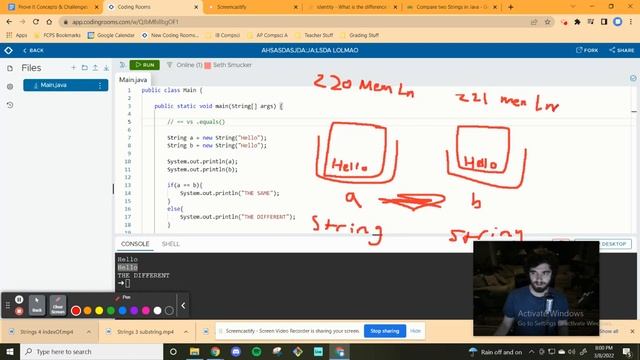This screenshot has height=360, width=640.
Task: Choose the yellow pen color
Action: click(99, 311)
